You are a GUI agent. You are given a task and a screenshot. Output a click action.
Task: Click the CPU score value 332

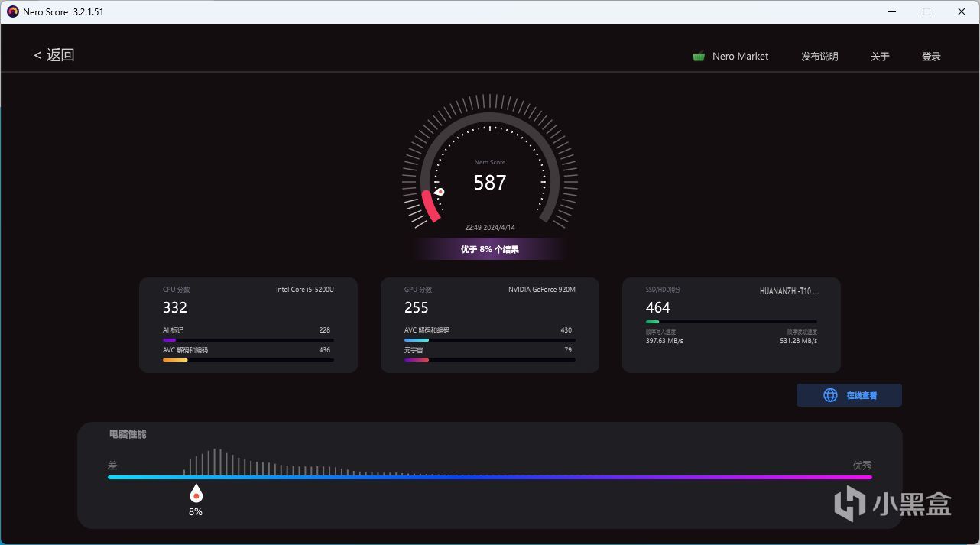click(175, 307)
